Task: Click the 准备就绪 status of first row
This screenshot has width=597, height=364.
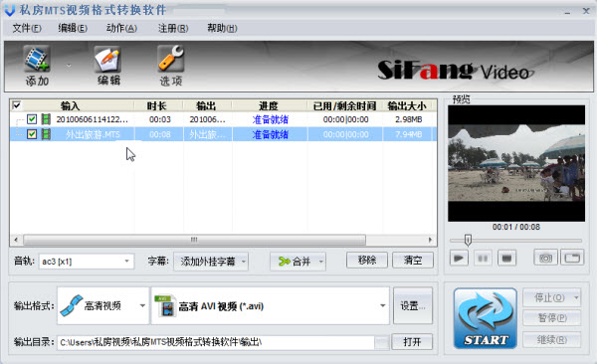Action: tap(270, 119)
